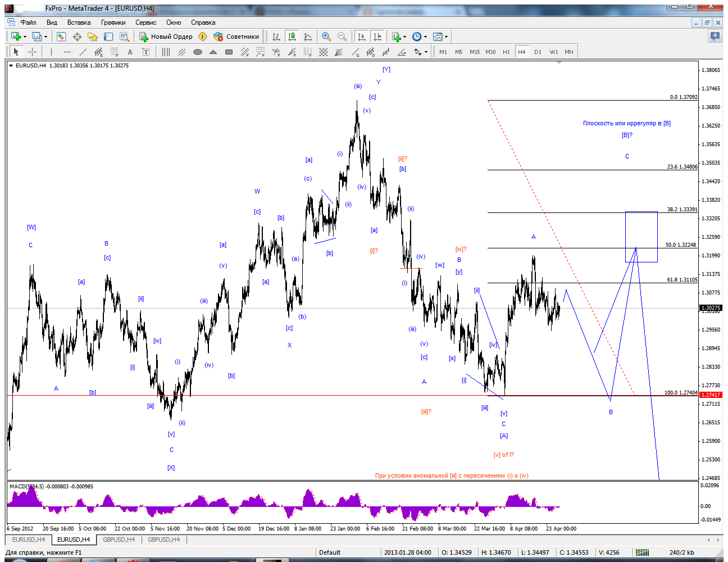This screenshot has width=728, height=562.
Task: Select the text label tool
Action: pos(145,52)
